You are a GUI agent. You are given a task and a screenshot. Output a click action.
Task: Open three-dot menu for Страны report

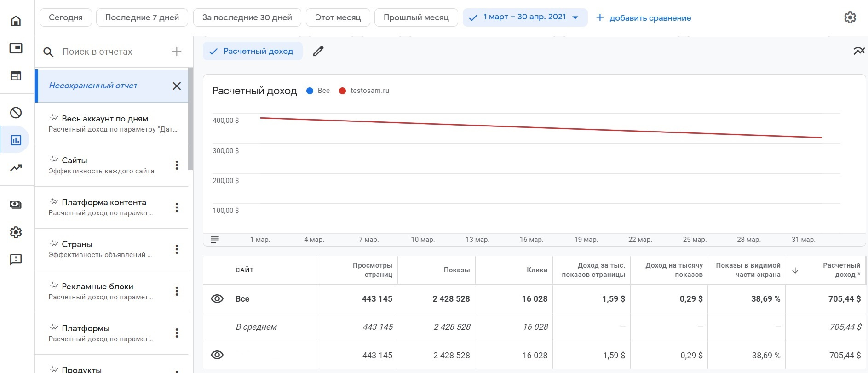click(177, 249)
